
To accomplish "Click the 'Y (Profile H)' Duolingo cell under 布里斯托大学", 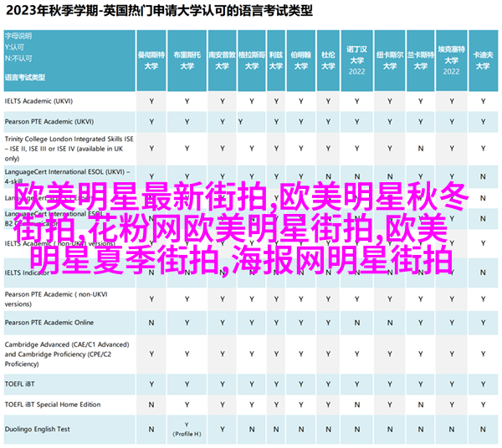I will tap(187, 429).
